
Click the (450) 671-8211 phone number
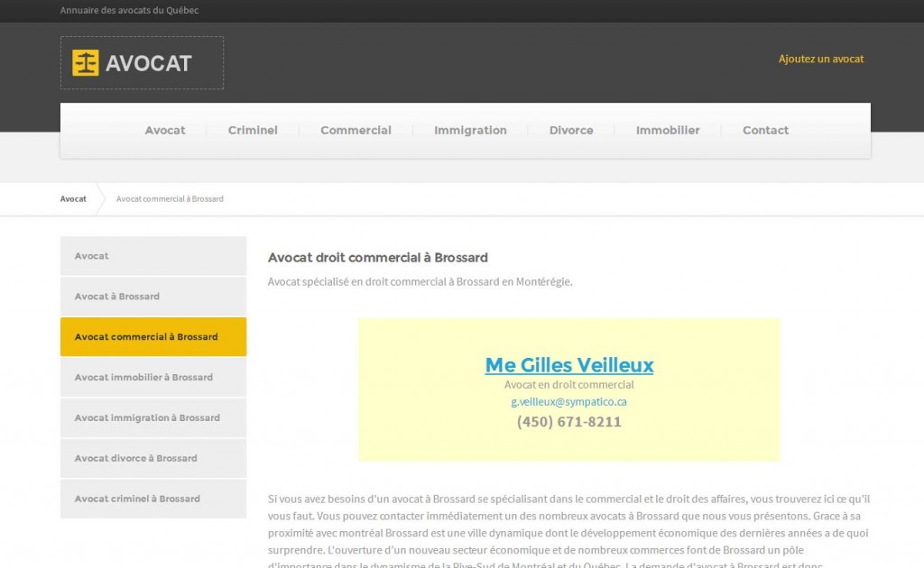(x=568, y=422)
